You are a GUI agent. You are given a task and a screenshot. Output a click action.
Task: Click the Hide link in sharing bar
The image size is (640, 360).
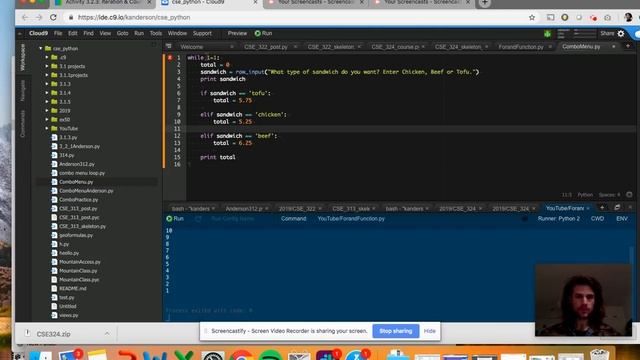pos(429,331)
